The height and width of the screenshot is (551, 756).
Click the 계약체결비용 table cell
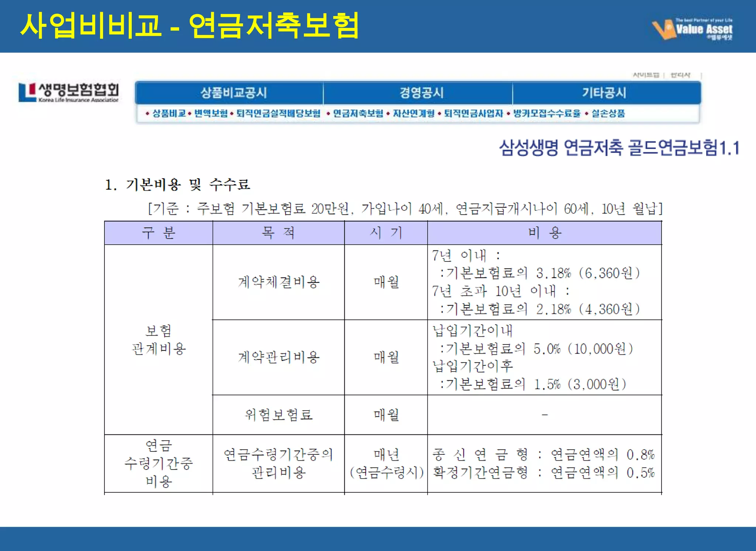pos(279,282)
